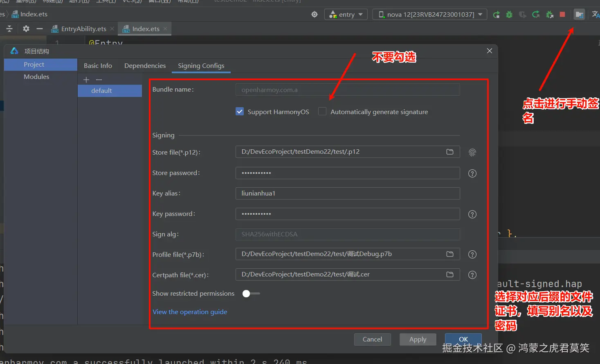
Task: Click the attach debugger bug icon
Action: pyautogui.click(x=550, y=14)
